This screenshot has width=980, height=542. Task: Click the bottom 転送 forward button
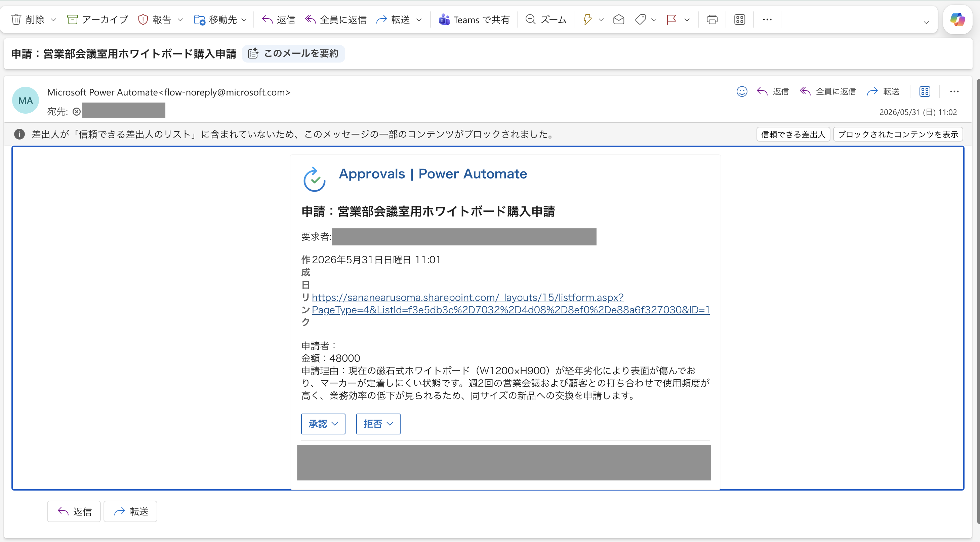130,511
